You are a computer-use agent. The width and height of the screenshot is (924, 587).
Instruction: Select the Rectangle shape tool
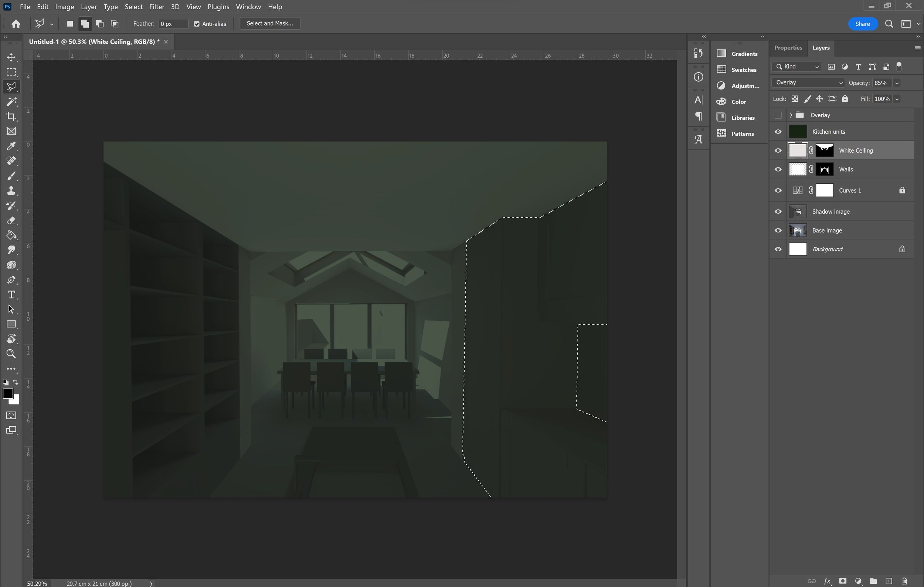[x=11, y=324]
